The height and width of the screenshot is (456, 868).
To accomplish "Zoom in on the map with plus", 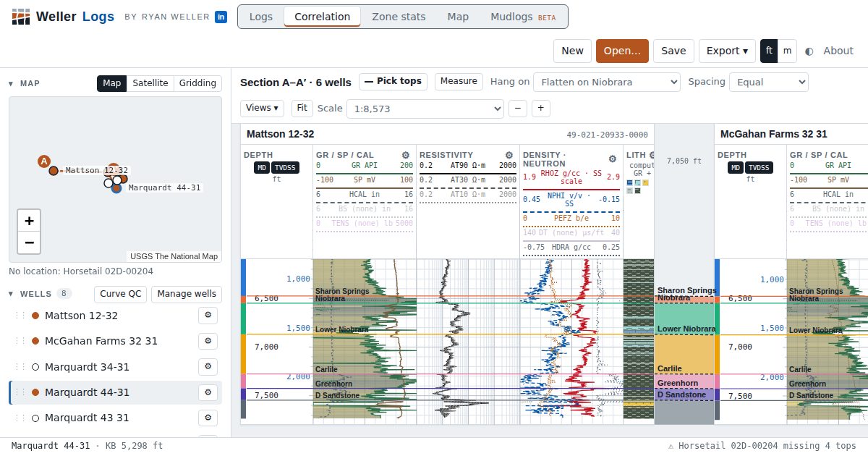I will 29,221.
